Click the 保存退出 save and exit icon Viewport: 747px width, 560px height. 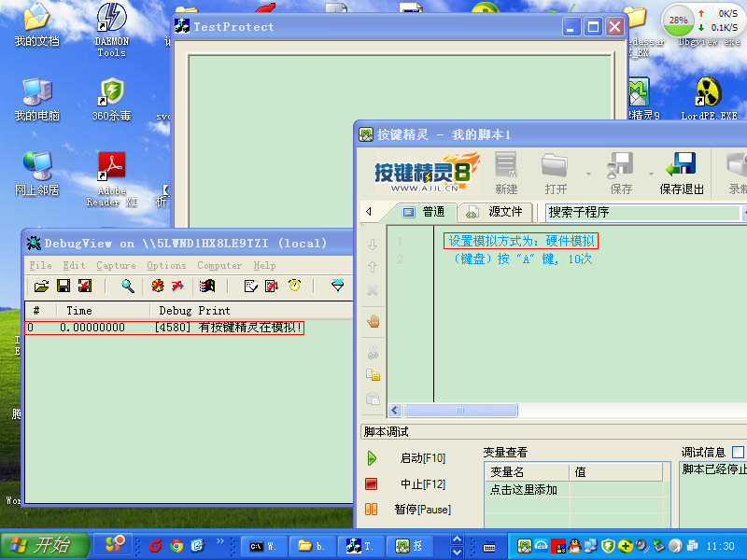682,174
